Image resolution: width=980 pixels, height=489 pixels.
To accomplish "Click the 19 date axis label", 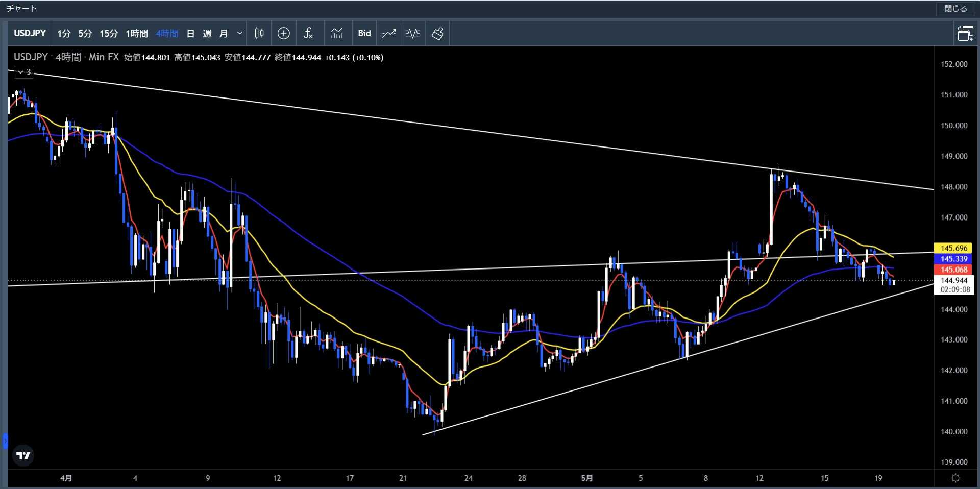I will (x=878, y=478).
